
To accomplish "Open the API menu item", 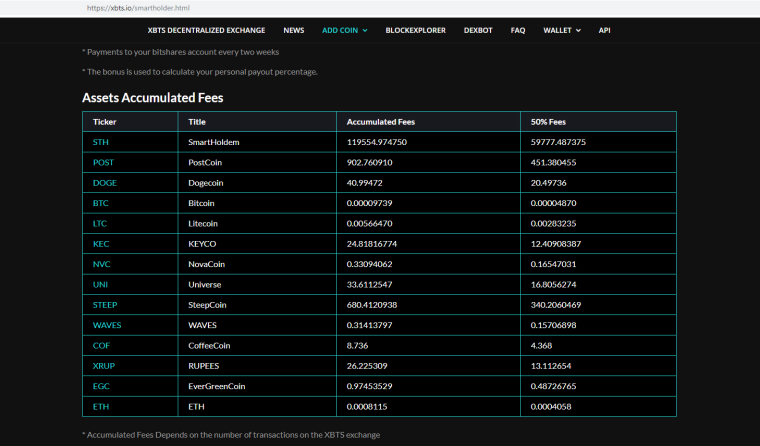I will pos(604,30).
